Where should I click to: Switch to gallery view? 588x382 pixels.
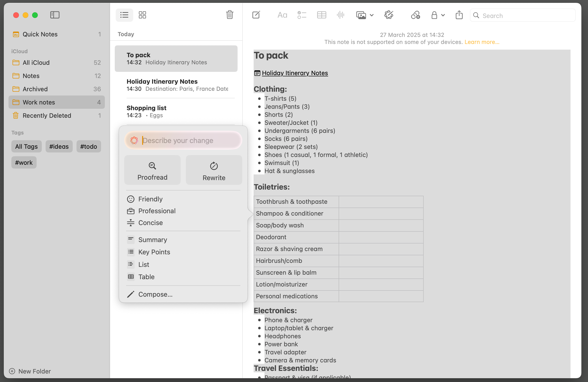click(142, 15)
